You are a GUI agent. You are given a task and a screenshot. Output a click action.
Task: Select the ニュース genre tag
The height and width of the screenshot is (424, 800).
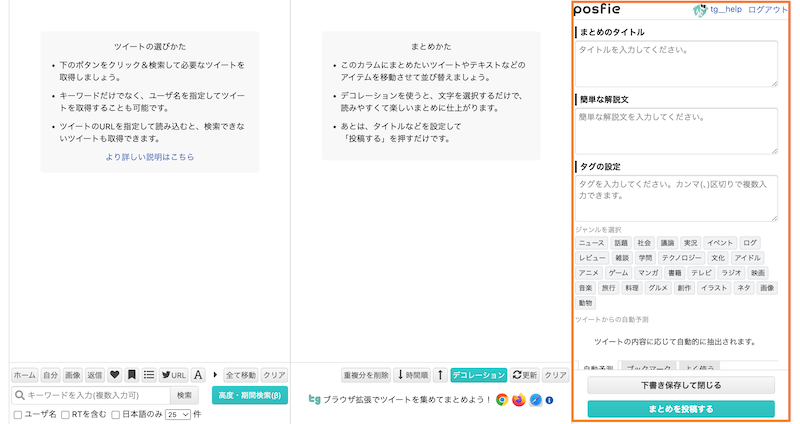tap(592, 243)
